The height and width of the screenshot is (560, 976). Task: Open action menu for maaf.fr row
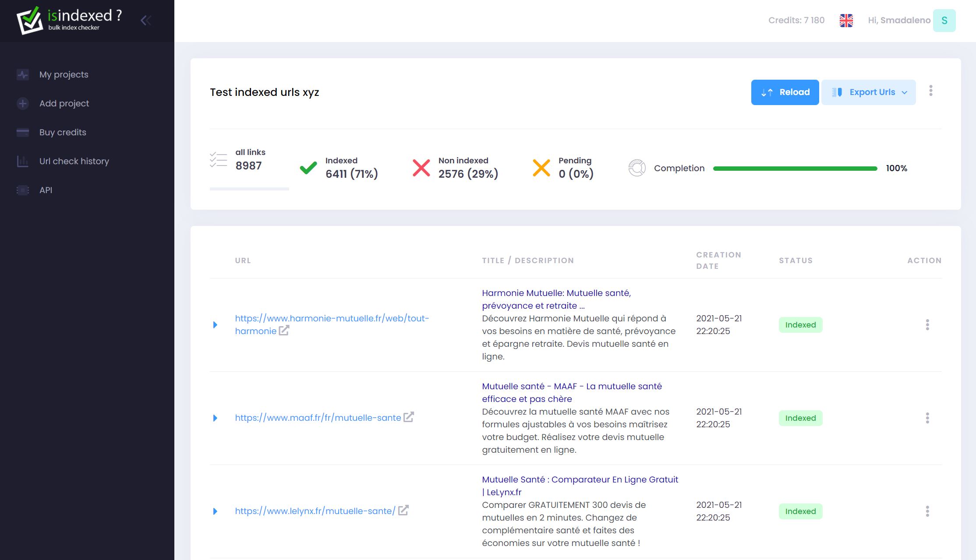[x=927, y=418]
